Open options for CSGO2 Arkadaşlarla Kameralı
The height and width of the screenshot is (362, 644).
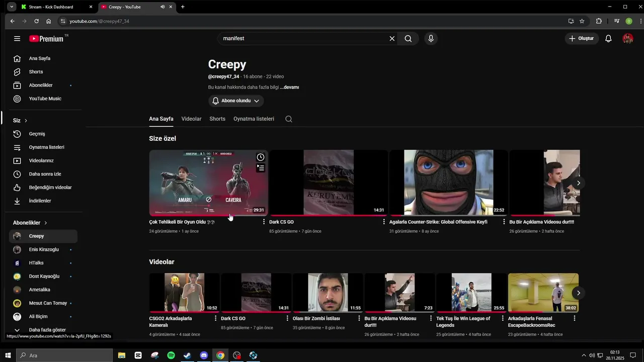coord(215,318)
